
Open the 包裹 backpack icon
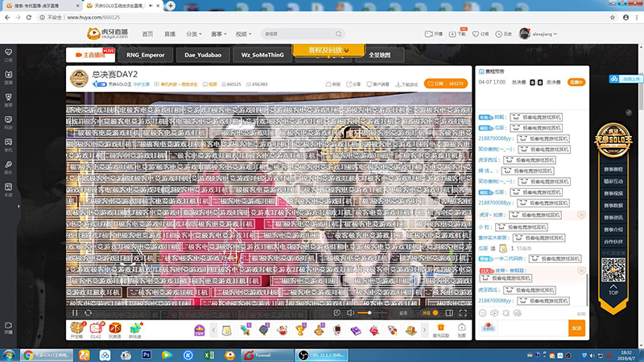(x=461, y=330)
